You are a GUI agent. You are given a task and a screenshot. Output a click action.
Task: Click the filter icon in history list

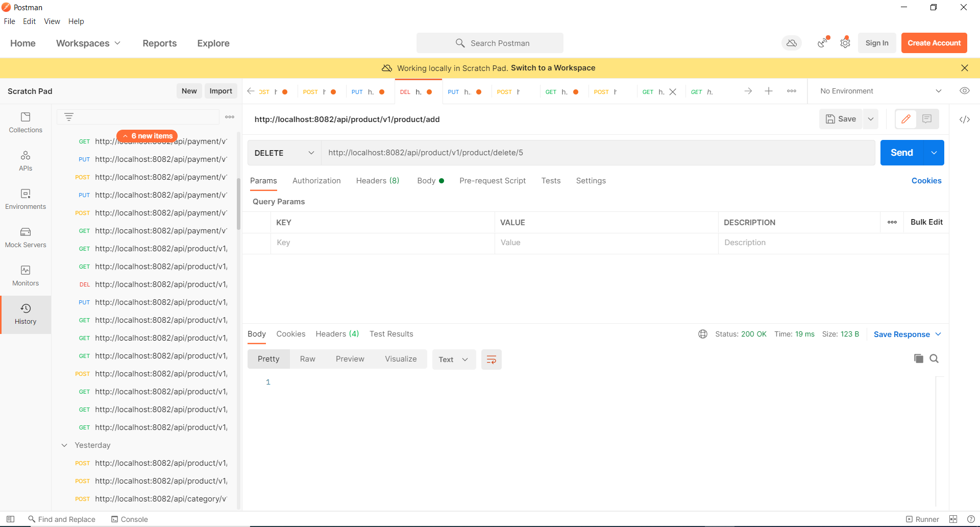point(69,117)
